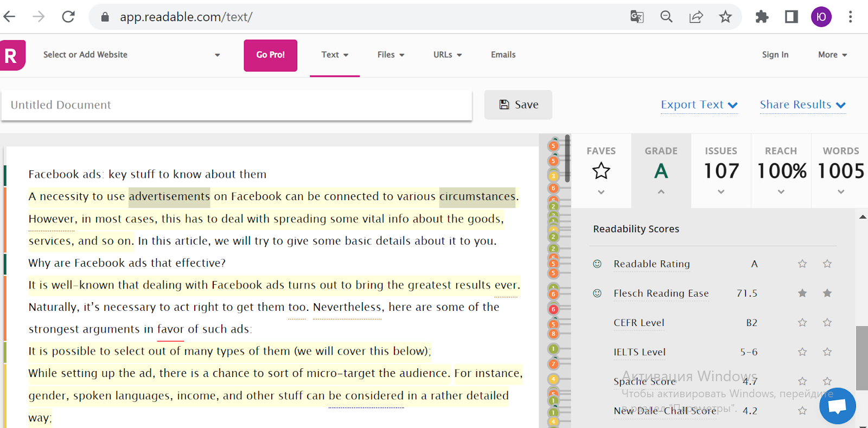Expand the REACH panel chevron
868x428 pixels.
pyautogui.click(x=781, y=191)
